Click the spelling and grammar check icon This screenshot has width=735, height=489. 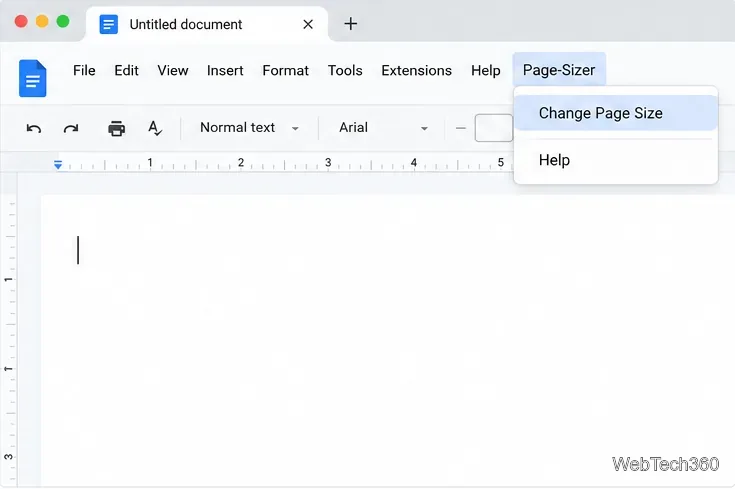(155, 128)
